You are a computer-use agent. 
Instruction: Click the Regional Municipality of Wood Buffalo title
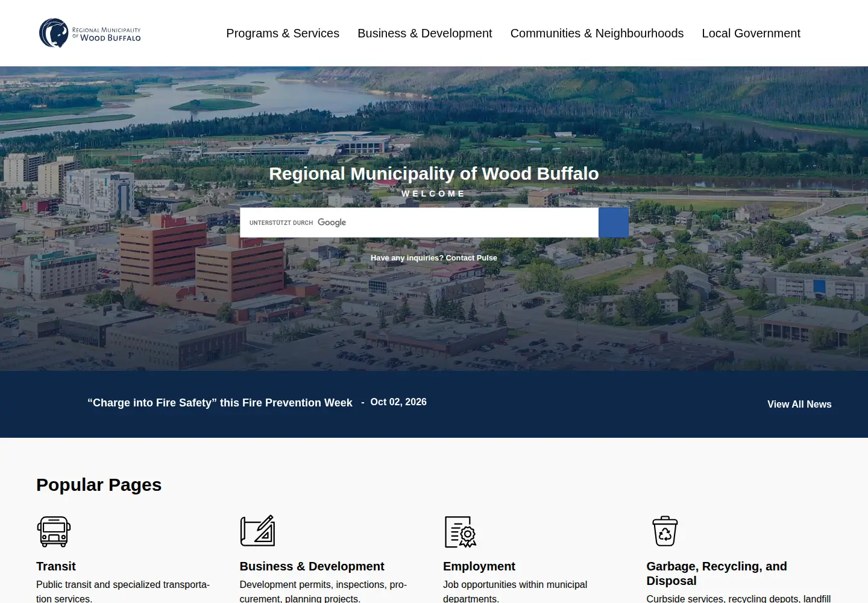(434, 174)
